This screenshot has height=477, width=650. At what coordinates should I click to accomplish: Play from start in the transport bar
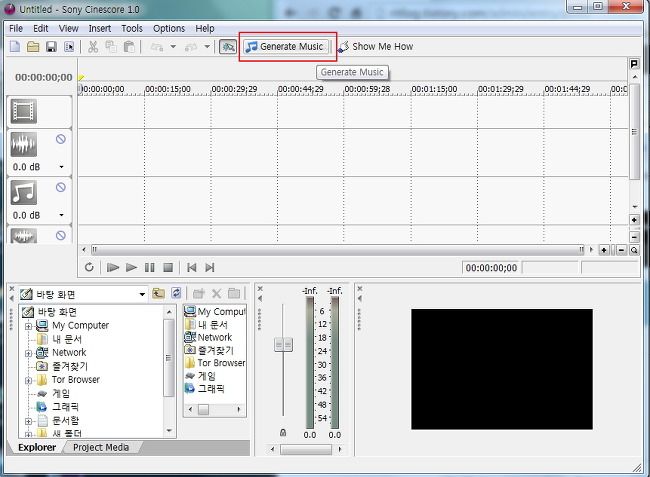[113, 267]
